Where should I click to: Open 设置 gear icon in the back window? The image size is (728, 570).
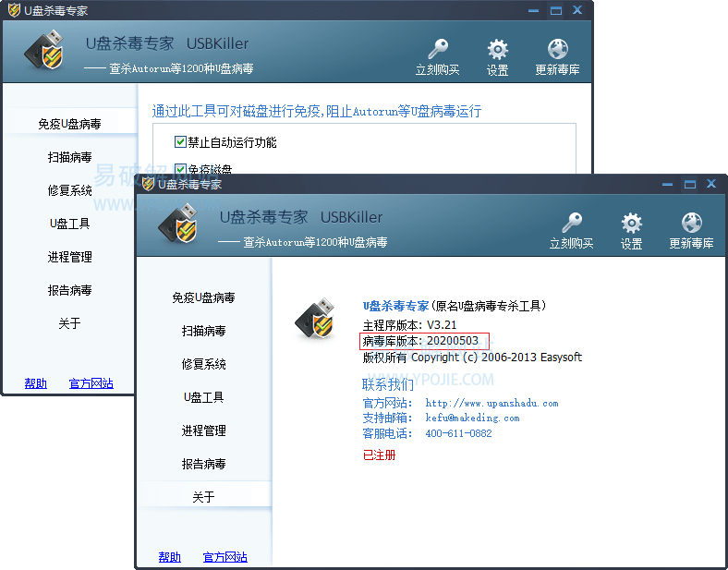497,50
